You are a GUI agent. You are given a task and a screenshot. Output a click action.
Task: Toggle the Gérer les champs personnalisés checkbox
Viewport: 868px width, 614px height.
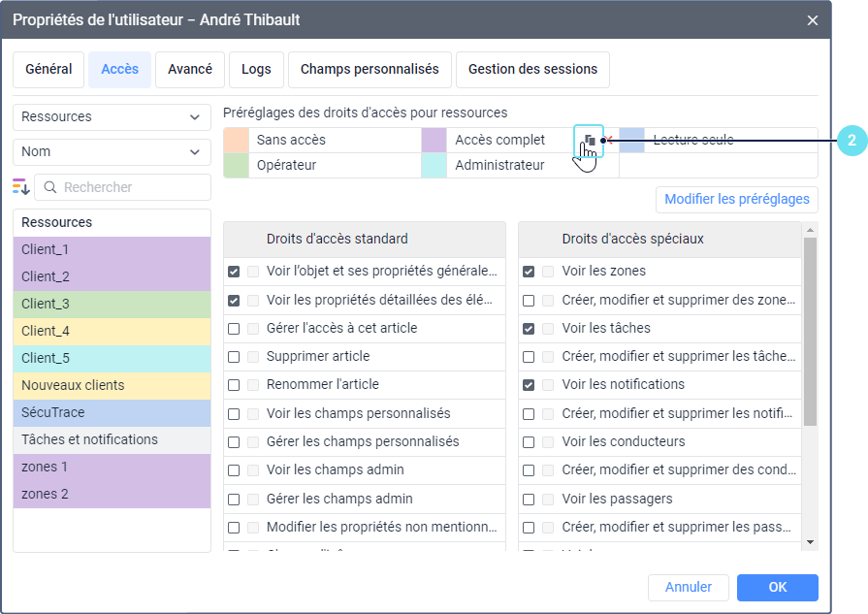(x=234, y=441)
